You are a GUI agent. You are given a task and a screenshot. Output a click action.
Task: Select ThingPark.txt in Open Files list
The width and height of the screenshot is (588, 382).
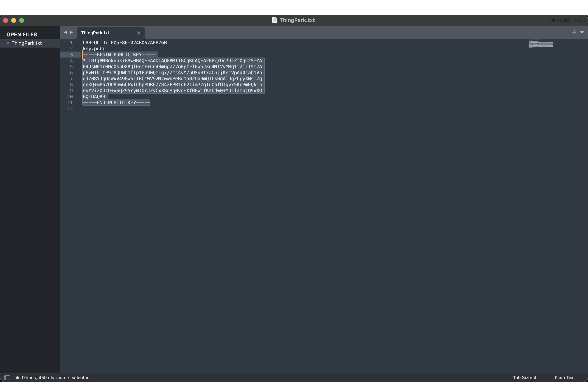point(27,43)
